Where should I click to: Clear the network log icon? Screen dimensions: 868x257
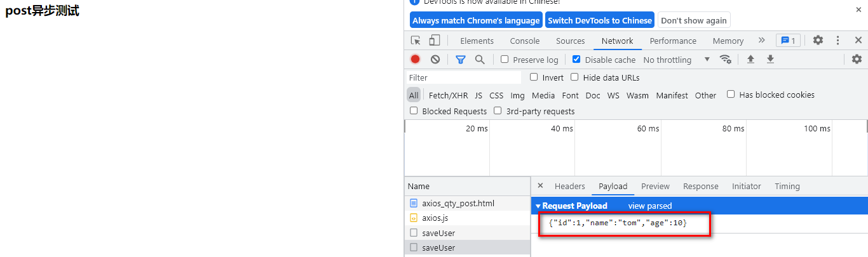pos(435,59)
